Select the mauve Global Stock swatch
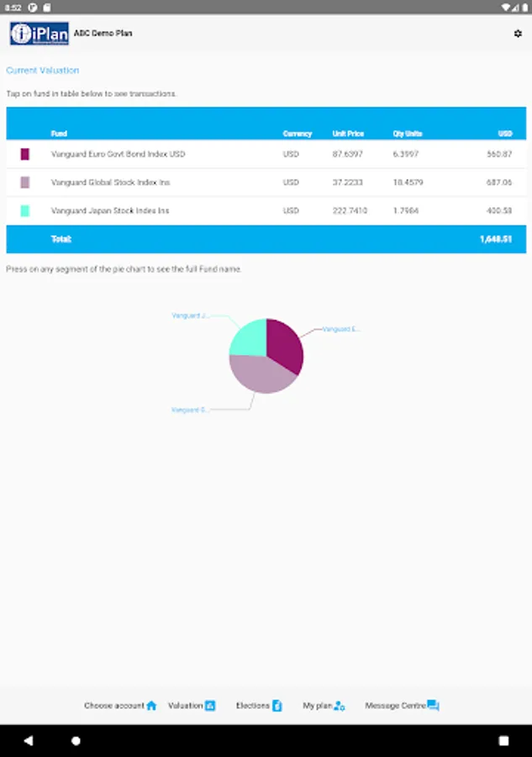 [x=25, y=182]
